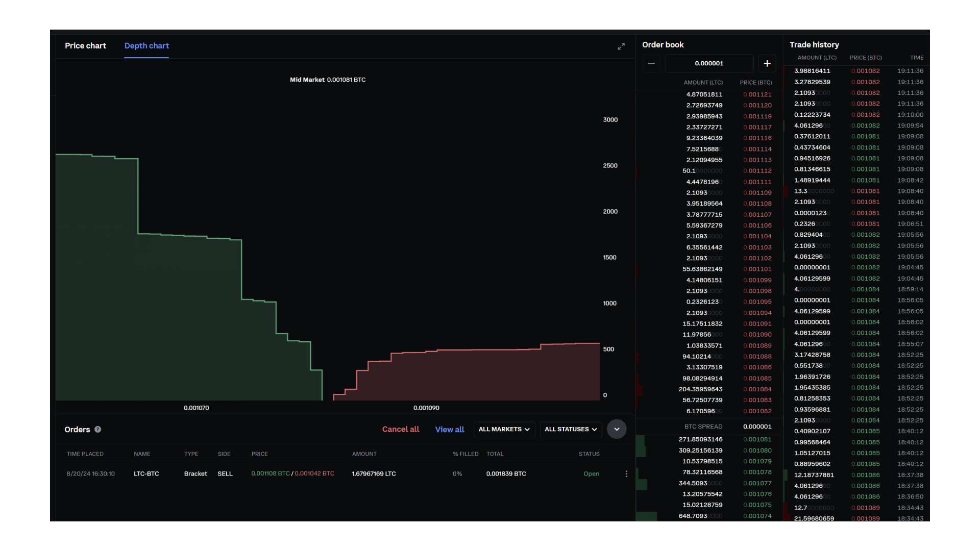
Task: Switch to the Price chart tab
Action: [x=85, y=45]
